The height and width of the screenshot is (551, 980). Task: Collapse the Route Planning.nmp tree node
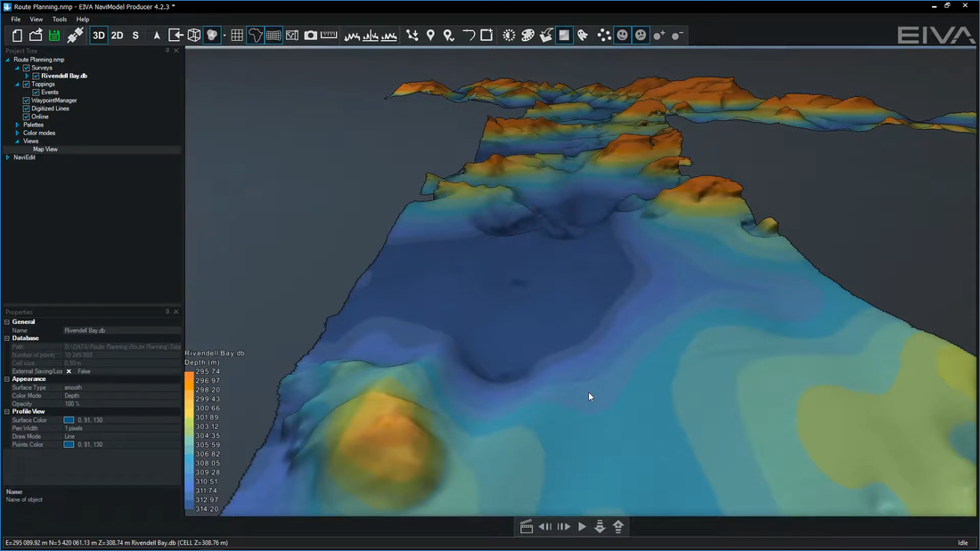click(x=7, y=60)
